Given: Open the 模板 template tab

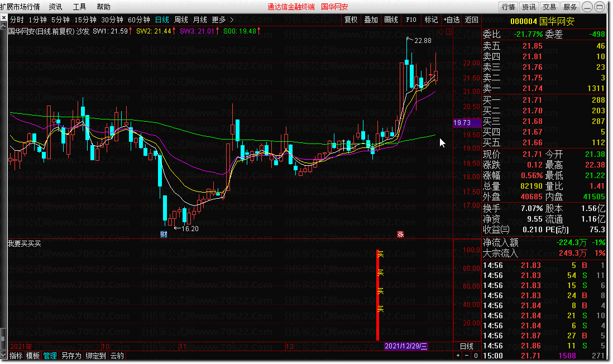Looking at the screenshot, I should (x=33, y=356).
